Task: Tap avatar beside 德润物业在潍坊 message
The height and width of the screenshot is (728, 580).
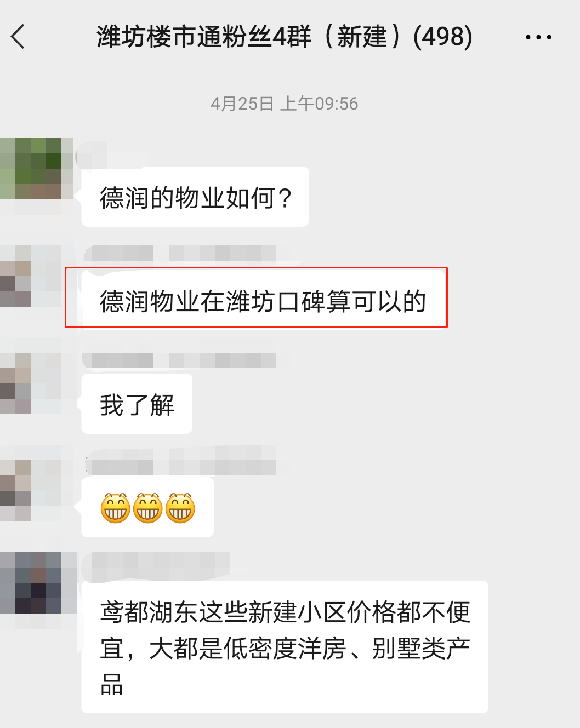Action: coord(31,276)
